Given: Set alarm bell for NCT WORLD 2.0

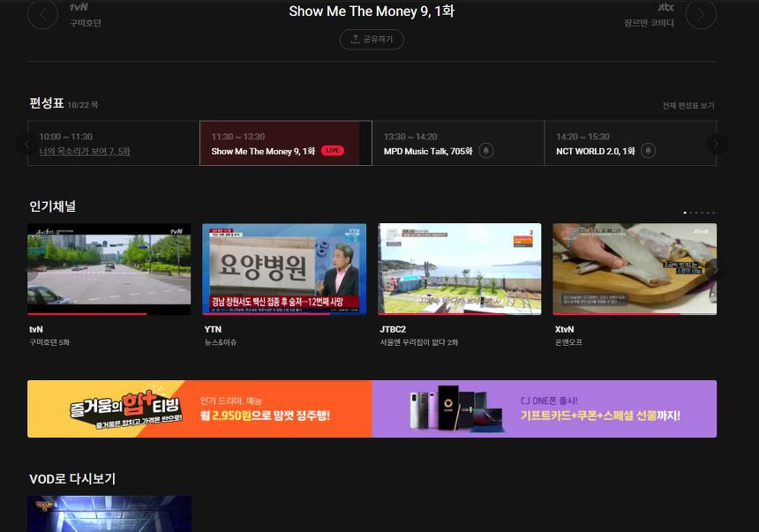Looking at the screenshot, I should pyautogui.click(x=648, y=151).
